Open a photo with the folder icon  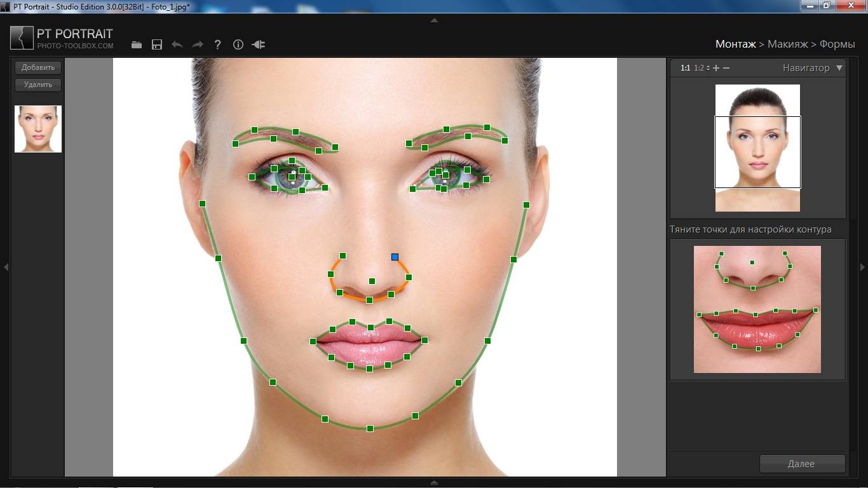coord(137,44)
